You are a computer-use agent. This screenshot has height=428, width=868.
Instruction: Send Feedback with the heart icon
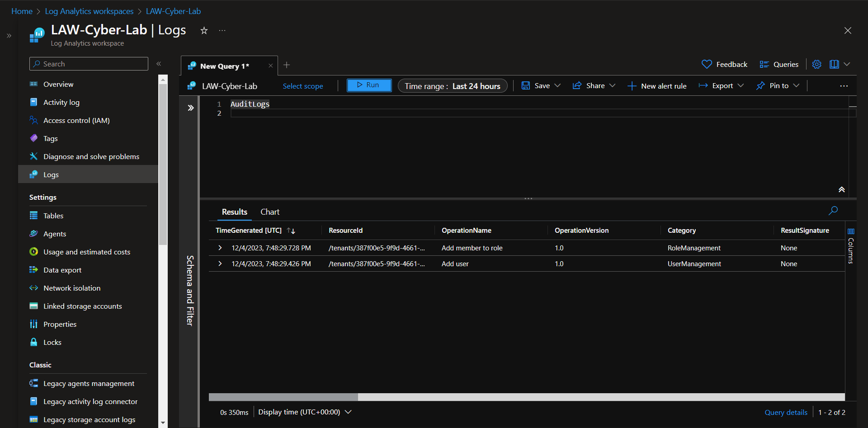tap(724, 64)
